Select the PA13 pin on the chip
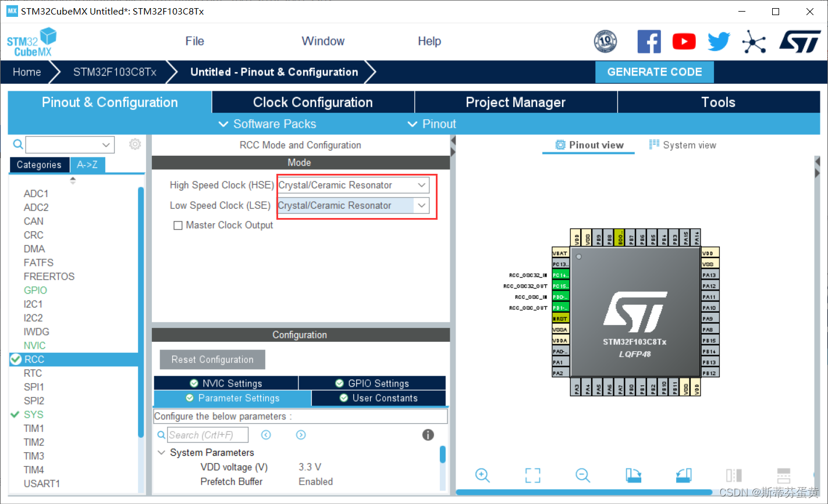This screenshot has width=828, height=504. [710, 275]
